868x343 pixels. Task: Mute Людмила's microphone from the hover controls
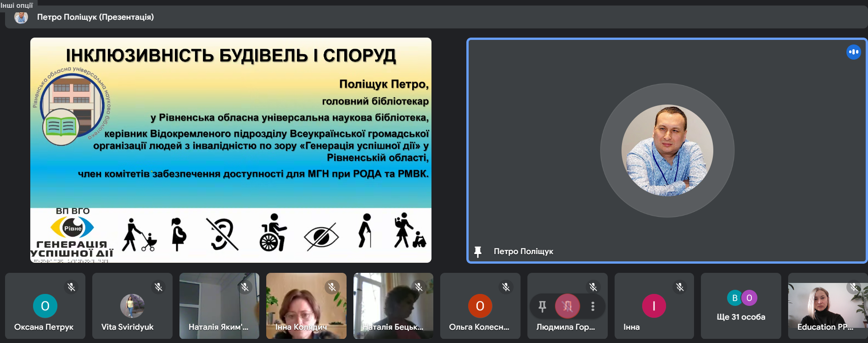567,306
